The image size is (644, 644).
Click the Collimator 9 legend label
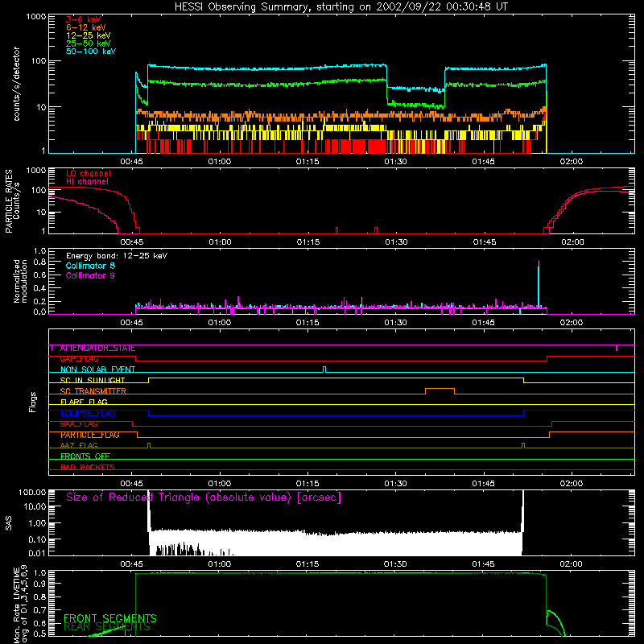90,275
